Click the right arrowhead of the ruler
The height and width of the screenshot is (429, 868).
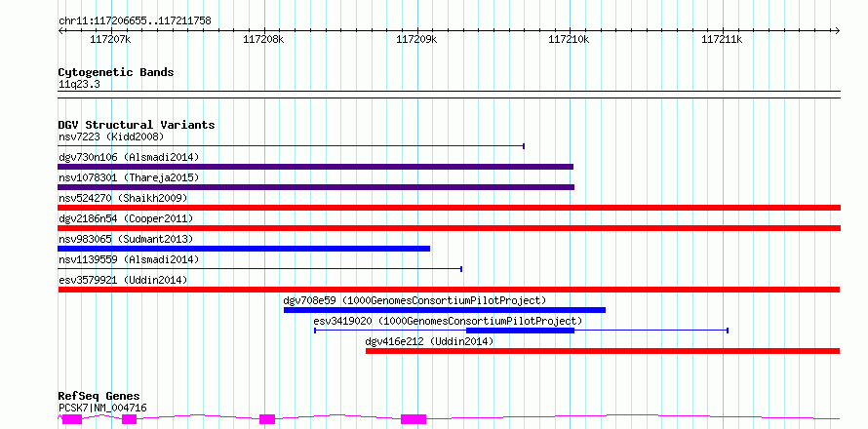point(837,30)
